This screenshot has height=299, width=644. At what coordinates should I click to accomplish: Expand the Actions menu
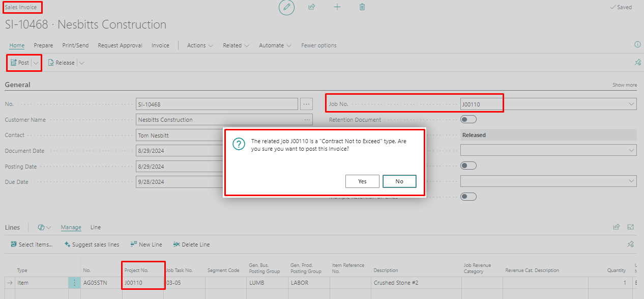(200, 45)
